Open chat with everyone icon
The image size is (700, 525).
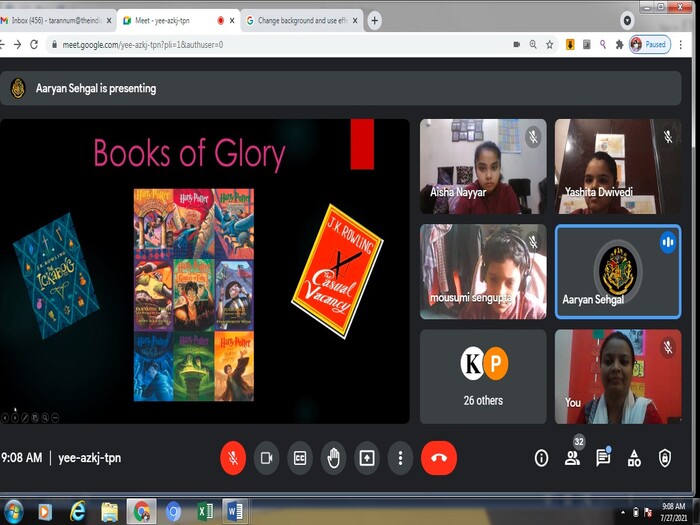[603, 458]
